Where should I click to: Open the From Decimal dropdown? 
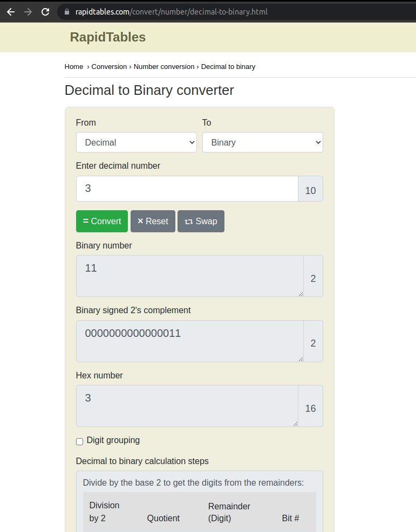point(136,142)
